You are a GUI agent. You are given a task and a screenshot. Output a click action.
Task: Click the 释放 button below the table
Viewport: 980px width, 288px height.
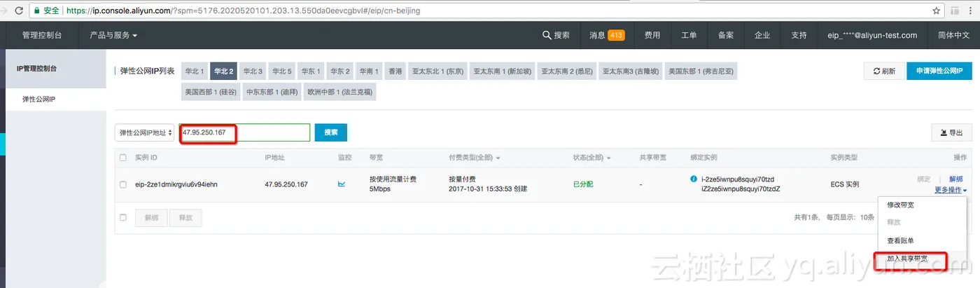[x=185, y=218]
